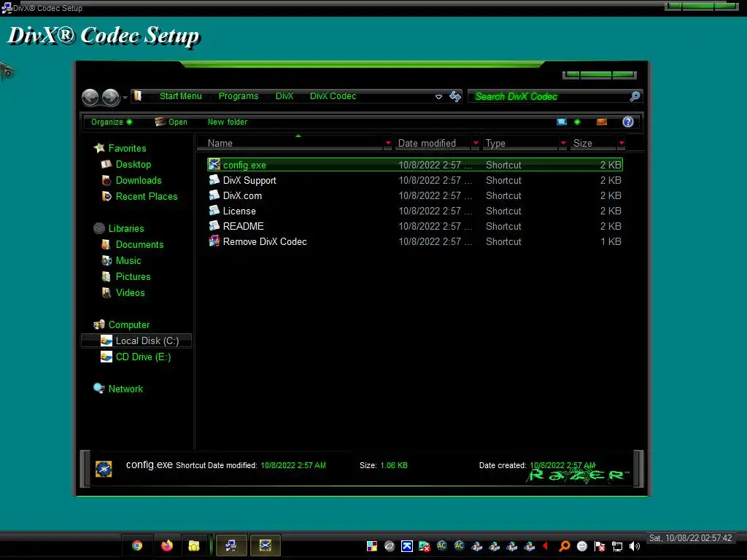Click Open in the command bar

(171, 122)
